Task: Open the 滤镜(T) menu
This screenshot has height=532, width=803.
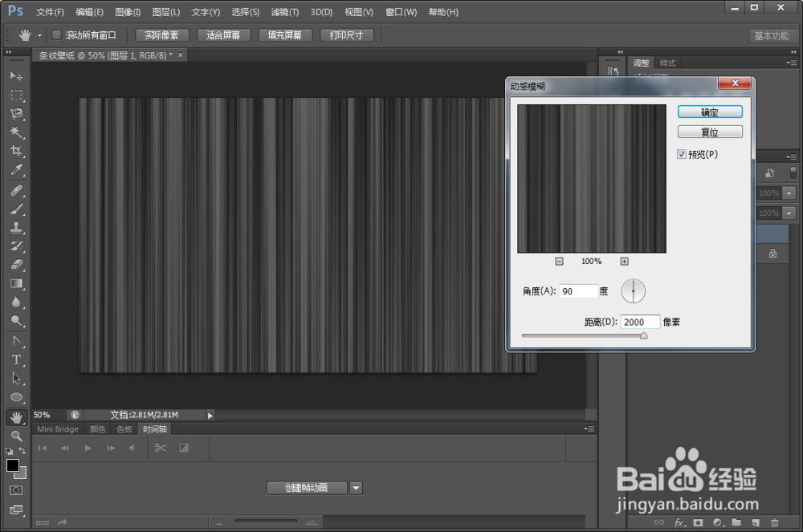Action: point(285,12)
